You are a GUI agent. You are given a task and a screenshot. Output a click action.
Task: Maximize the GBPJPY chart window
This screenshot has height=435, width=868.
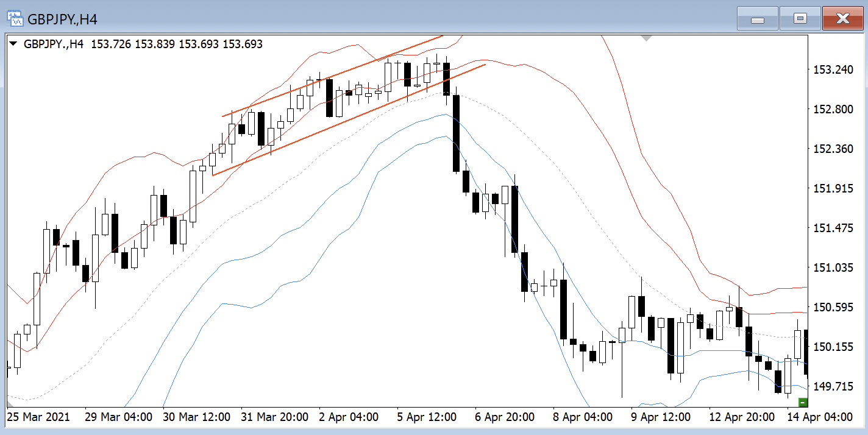point(800,19)
